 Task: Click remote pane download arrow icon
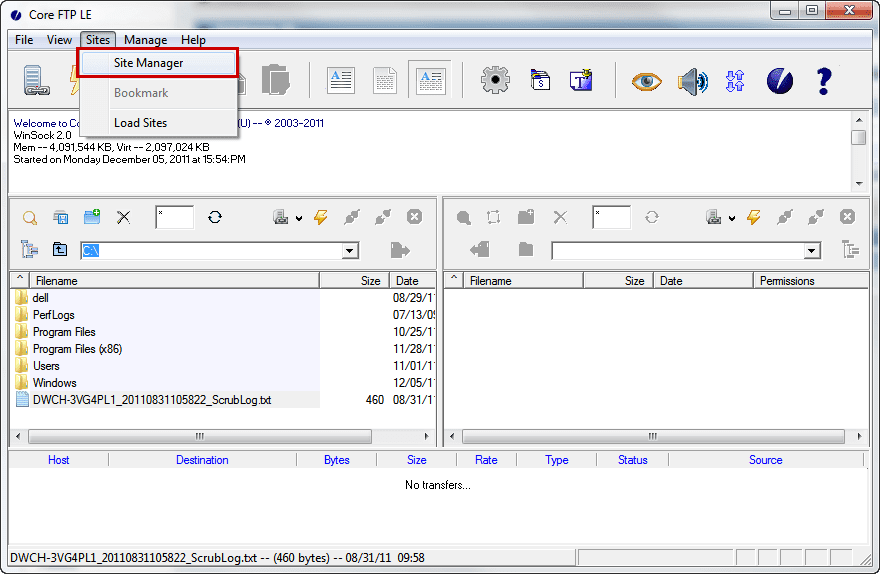click(x=480, y=249)
